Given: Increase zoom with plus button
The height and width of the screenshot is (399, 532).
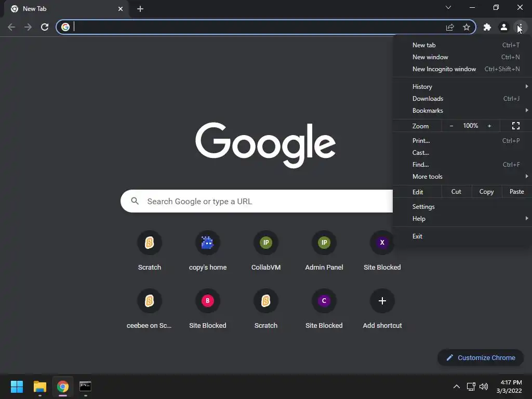Looking at the screenshot, I should pos(489,126).
